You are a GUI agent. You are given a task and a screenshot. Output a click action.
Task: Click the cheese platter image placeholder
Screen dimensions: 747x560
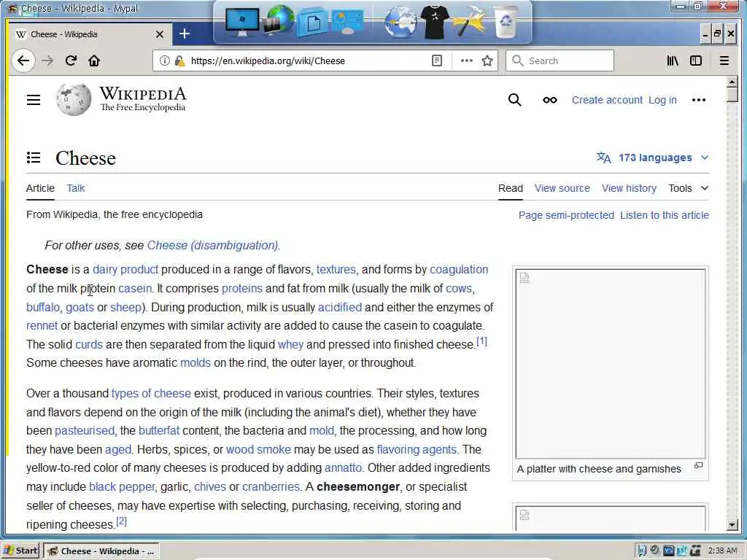pos(611,364)
